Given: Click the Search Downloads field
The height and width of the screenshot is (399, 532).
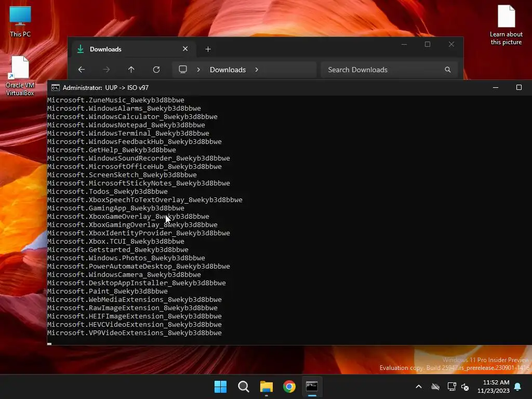Looking at the screenshot, I should pos(389,70).
